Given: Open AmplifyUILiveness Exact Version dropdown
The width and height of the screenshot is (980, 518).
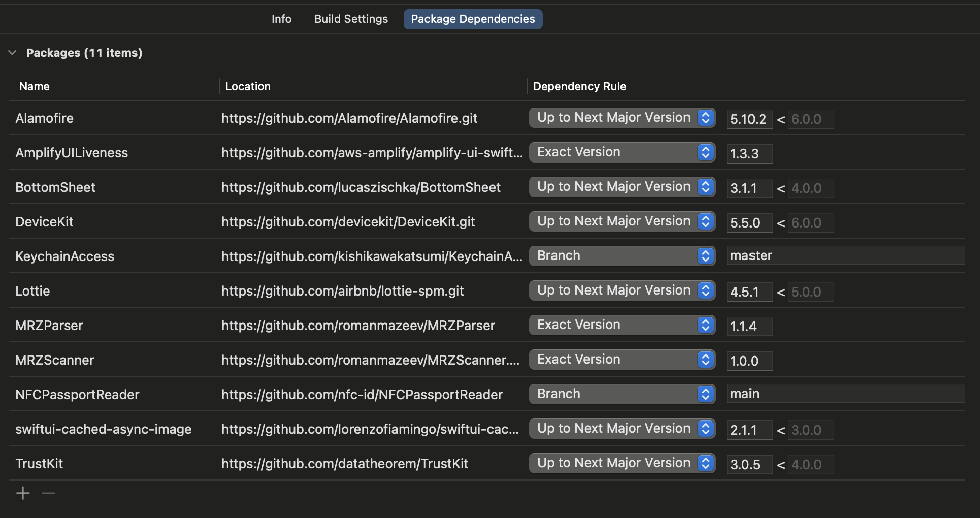Looking at the screenshot, I should tap(622, 152).
